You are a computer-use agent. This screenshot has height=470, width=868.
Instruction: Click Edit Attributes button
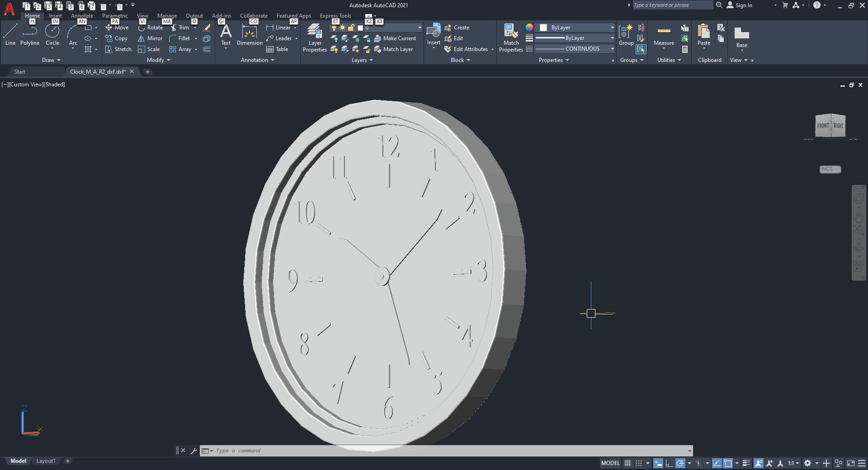point(467,49)
